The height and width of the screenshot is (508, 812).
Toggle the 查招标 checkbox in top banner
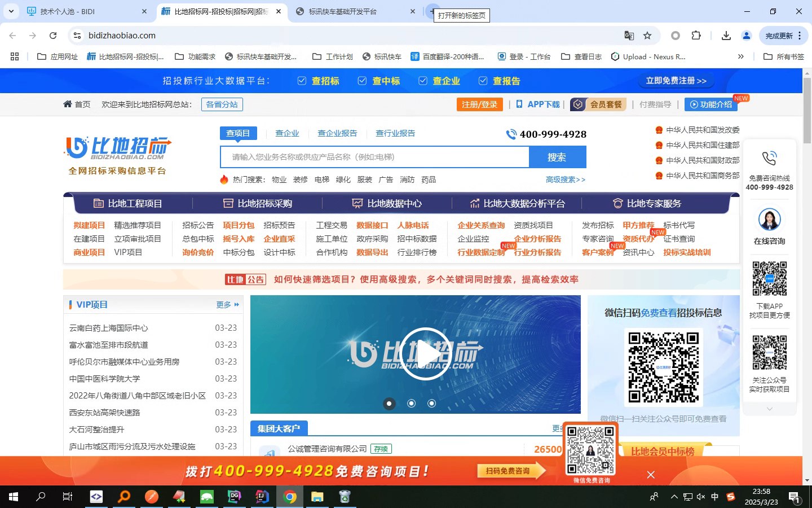pyautogui.click(x=302, y=81)
